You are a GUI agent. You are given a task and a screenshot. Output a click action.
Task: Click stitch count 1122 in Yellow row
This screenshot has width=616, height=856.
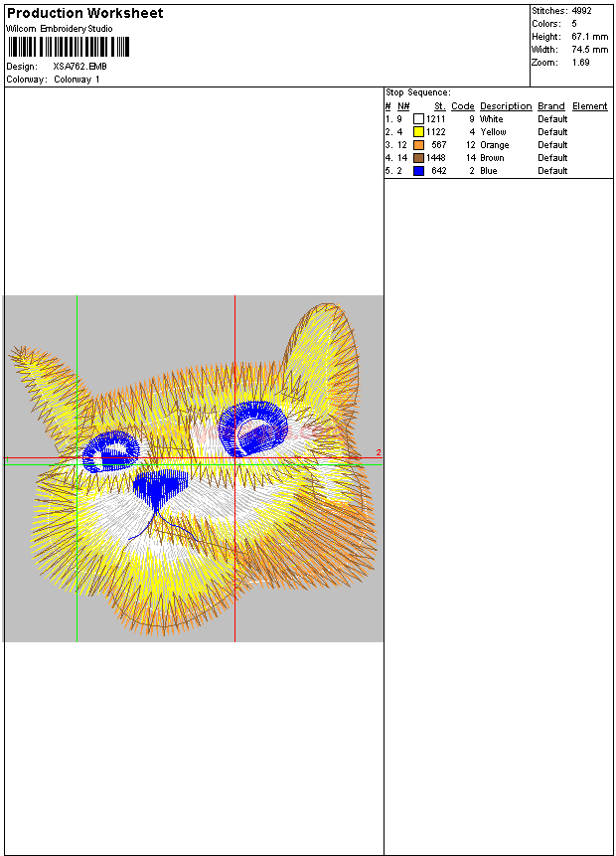pos(436,132)
